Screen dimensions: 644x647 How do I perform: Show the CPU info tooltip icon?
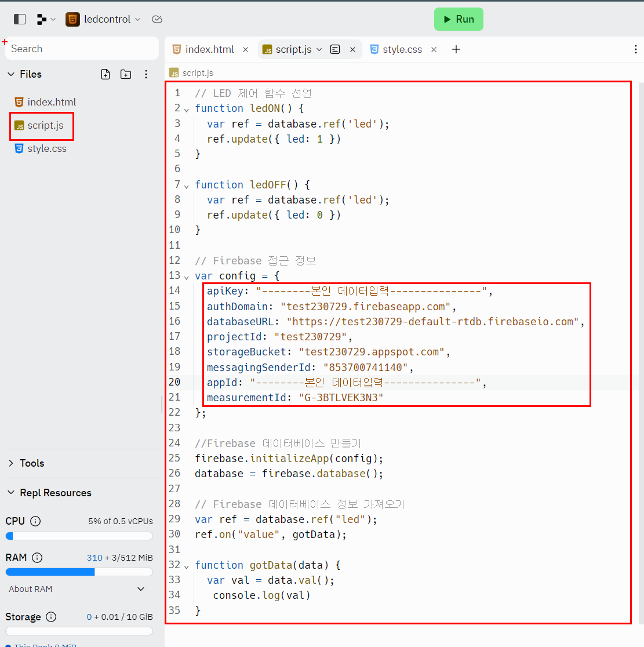tap(36, 521)
